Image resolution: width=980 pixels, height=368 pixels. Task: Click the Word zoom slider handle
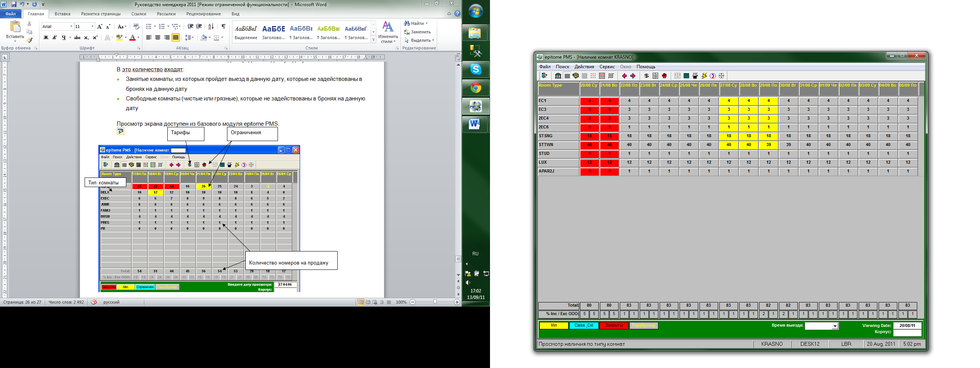click(x=435, y=302)
